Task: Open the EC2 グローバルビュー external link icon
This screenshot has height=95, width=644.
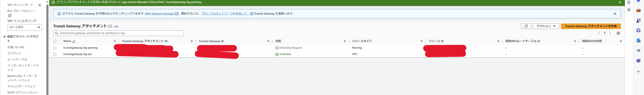Action: point(10,15)
